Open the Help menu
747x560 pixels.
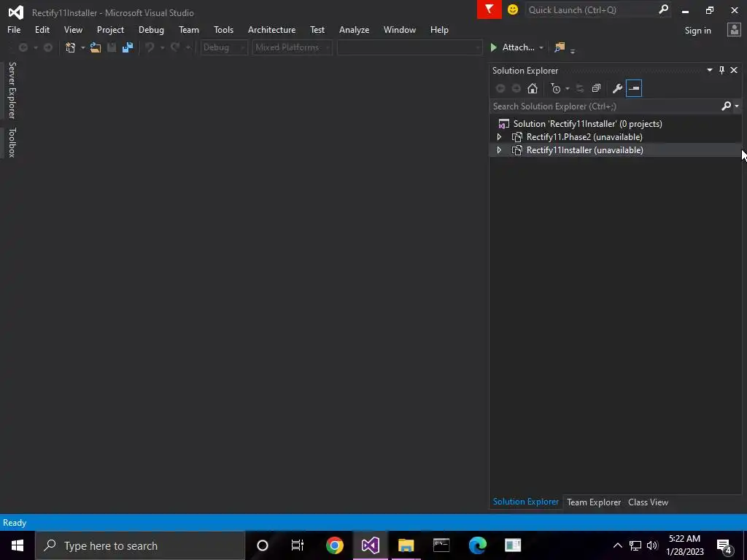(x=439, y=29)
